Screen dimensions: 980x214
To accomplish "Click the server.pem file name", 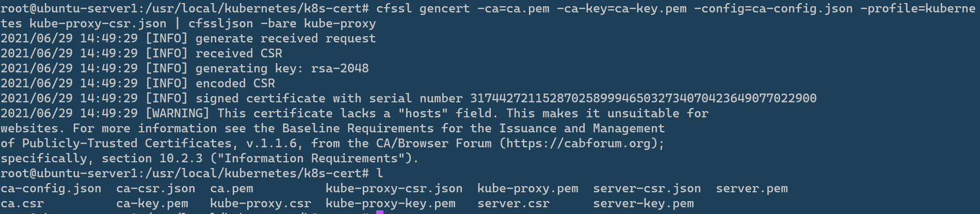I will (751, 189).
